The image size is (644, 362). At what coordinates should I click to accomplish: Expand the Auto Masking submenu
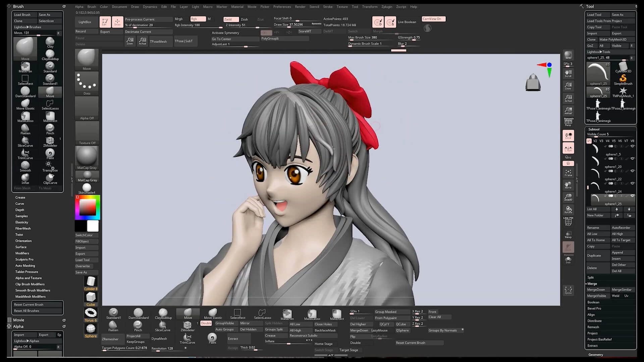pyautogui.click(x=25, y=265)
